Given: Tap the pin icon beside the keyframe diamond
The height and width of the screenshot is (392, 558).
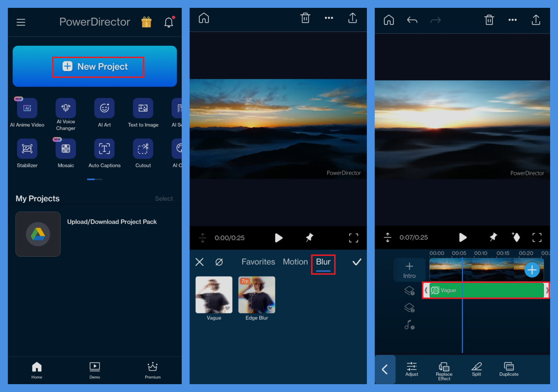Looking at the screenshot, I should tap(493, 237).
